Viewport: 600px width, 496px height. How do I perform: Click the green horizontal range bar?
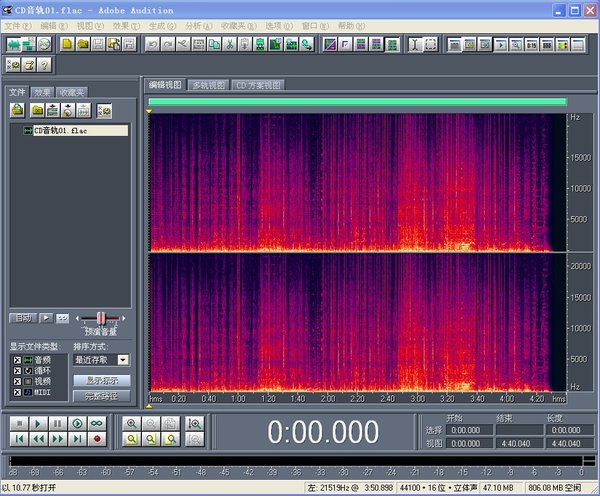pos(357,101)
